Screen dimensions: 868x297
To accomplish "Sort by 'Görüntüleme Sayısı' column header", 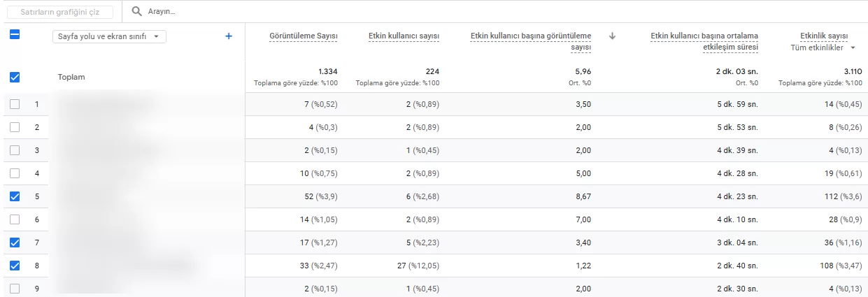I will (304, 36).
